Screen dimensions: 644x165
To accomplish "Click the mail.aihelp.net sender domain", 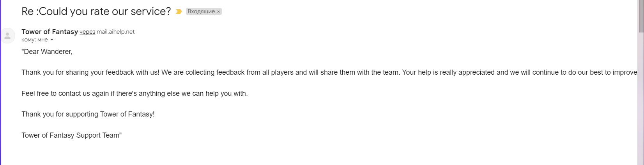I will coord(116,32).
